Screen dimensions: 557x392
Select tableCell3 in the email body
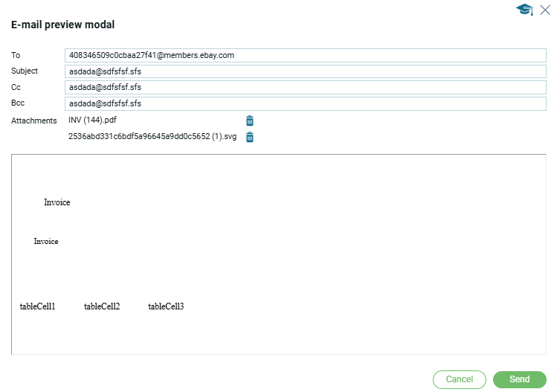(166, 306)
